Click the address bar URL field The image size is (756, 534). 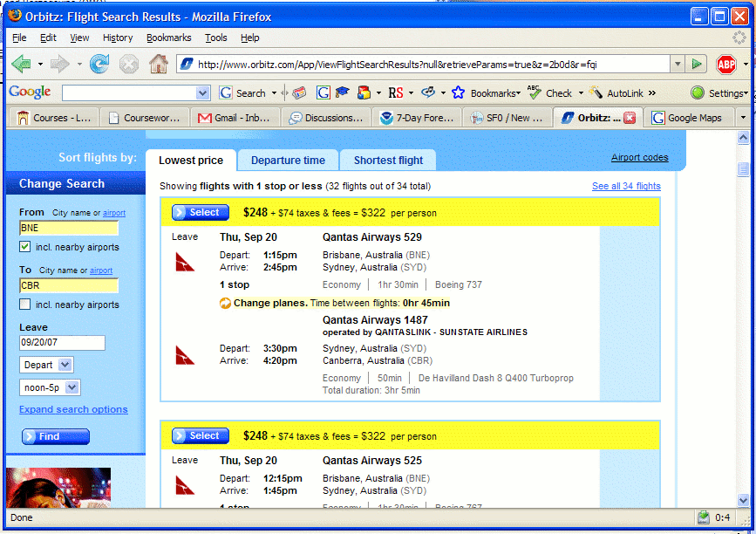pos(423,65)
